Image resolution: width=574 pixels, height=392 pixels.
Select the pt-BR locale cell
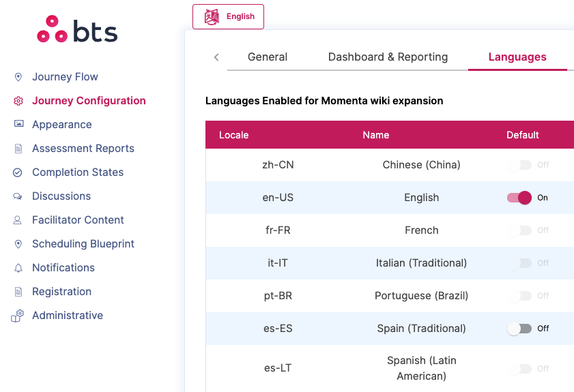(x=278, y=296)
